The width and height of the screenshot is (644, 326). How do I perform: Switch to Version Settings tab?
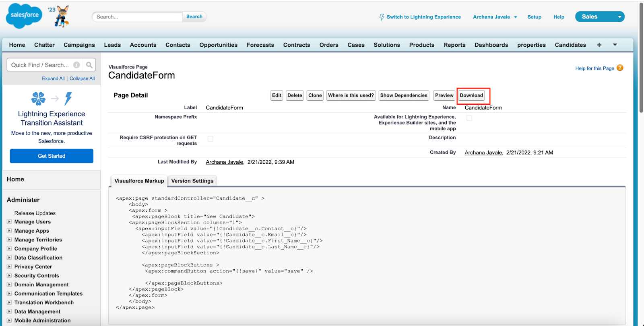tap(192, 181)
